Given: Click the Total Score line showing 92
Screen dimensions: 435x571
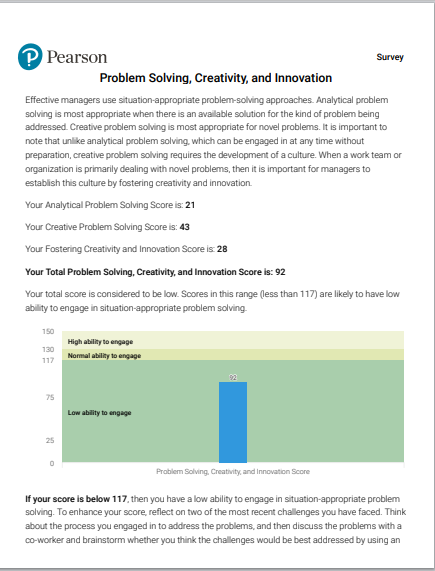Looking at the screenshot, I should (155, 272).
